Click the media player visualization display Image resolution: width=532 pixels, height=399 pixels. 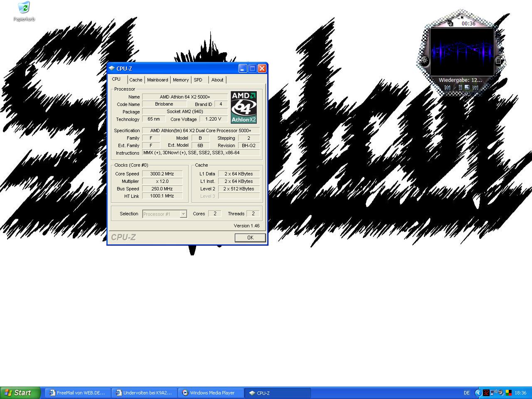[x=462, y=52]
